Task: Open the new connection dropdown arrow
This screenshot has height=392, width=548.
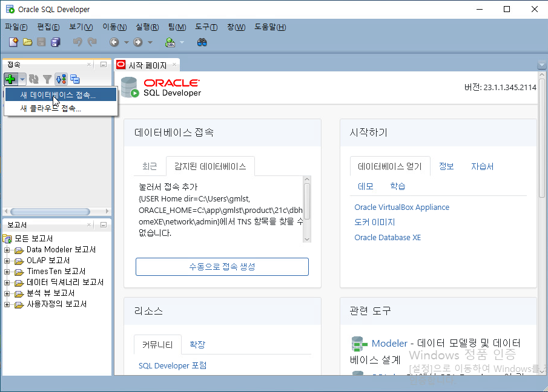Action: coord(22,79)
